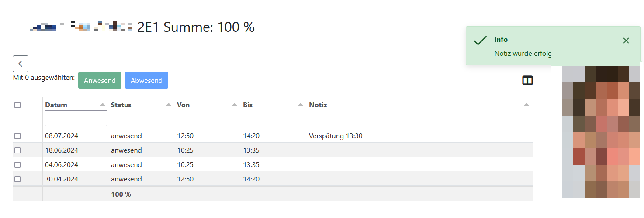Sort by Datum column arrow
Viewport: 644px width, 218px height.
coord(103,105)
